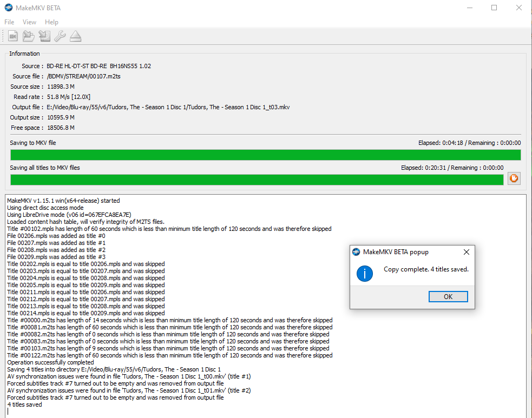
Task: Close the MakeMKV BETA popup dialog
Action: point(467,252)
